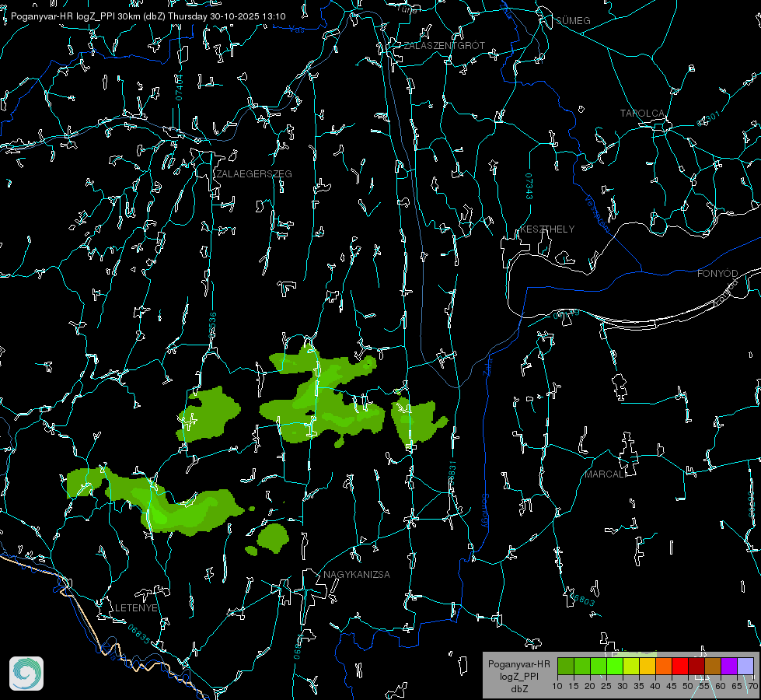Click the ZALAEGERSZEG city label
761x700 pixels.
254,174
